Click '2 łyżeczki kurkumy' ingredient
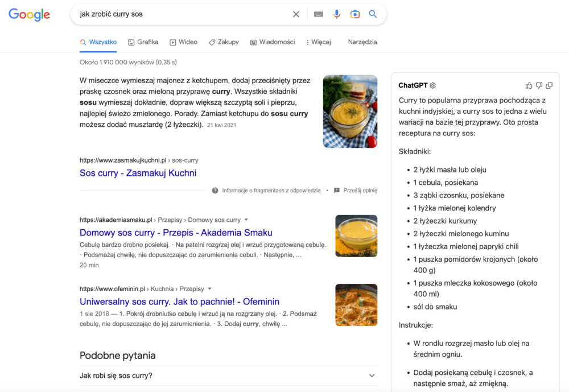 pyautogui.click(x=446, y=221)
